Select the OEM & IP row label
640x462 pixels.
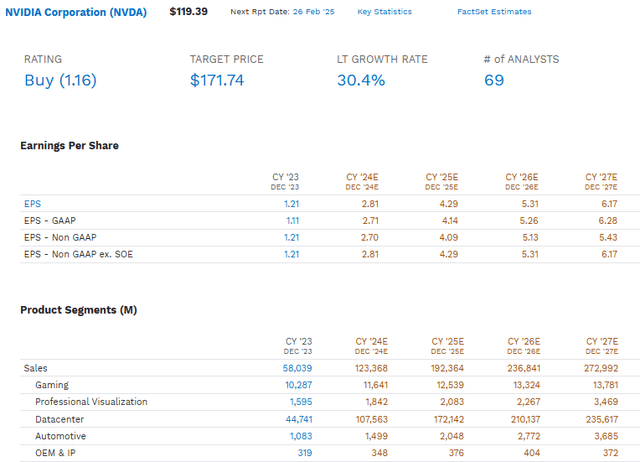coord(55,453)
